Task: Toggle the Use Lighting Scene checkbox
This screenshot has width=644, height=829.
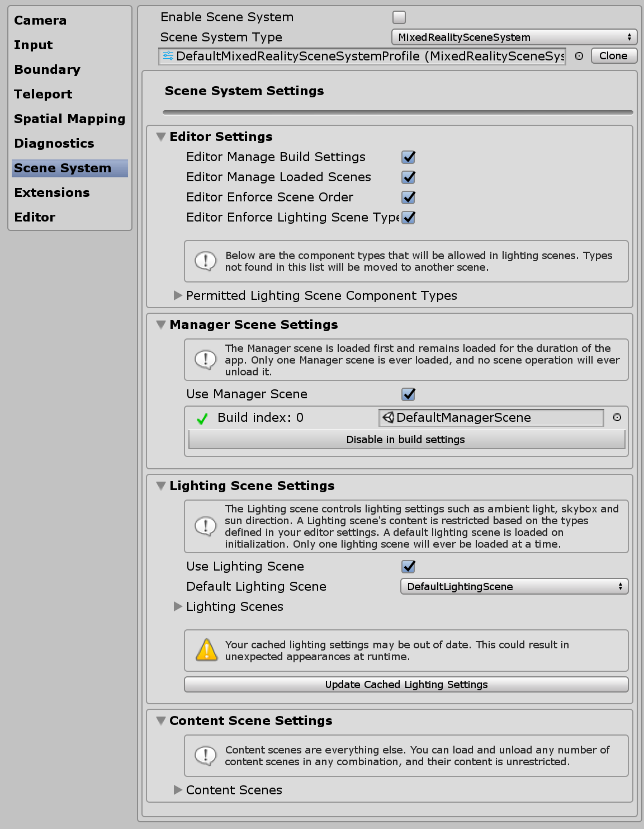Action: (x=409, y=567)
